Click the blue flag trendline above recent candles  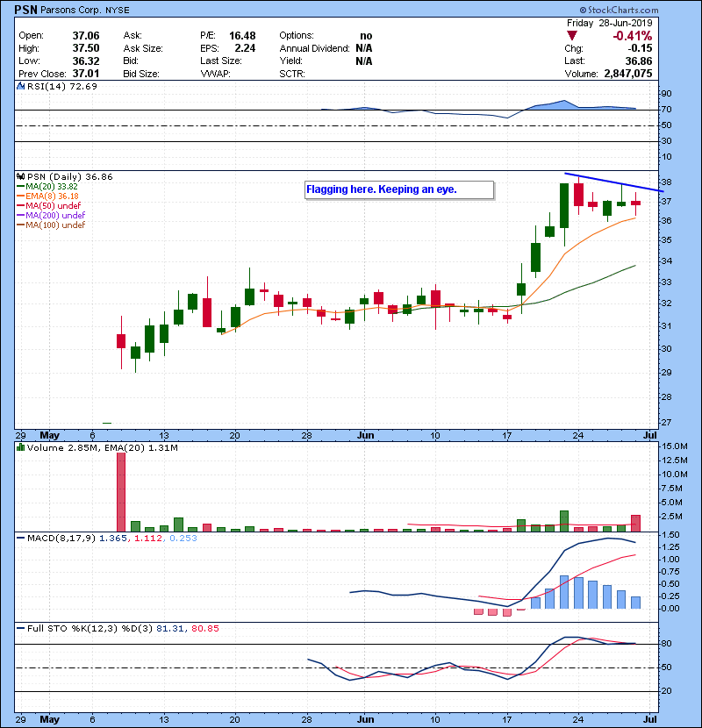[613, 182]
